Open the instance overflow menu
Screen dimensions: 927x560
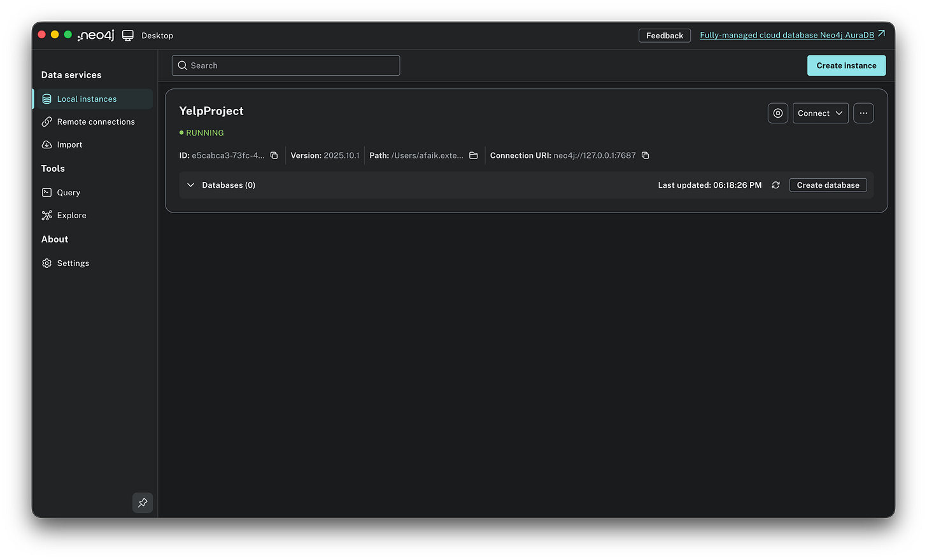pos(863,113)
